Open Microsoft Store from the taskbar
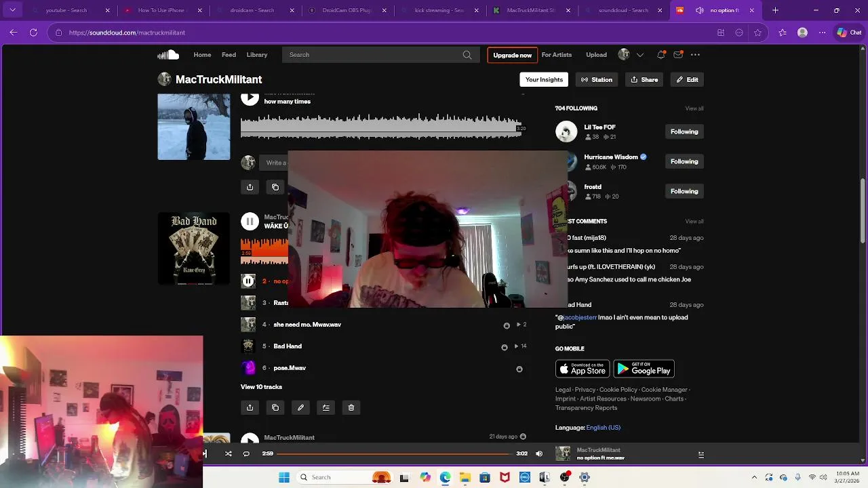The image size is (868, 488). pyautogui.click(x=485, y=477)
